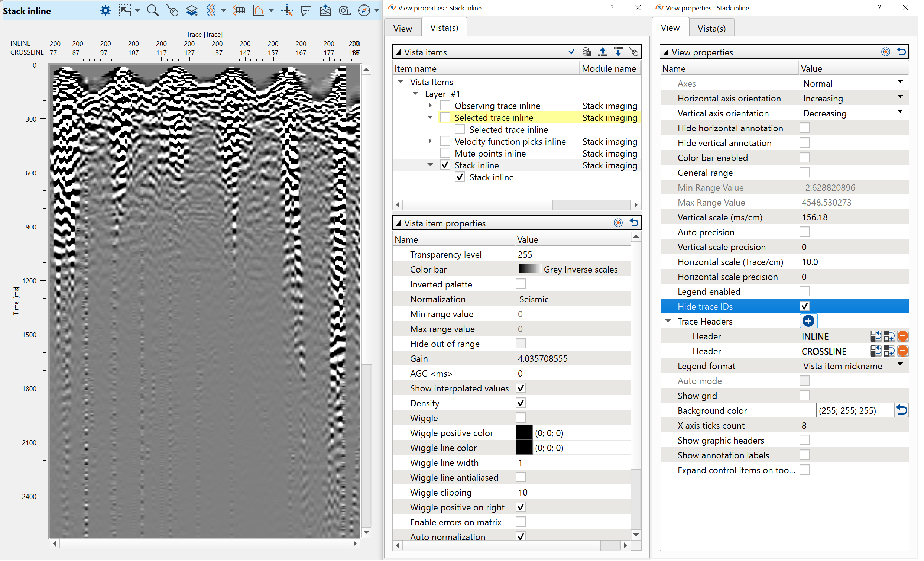
Task: Click the crosshair cursor tracking icon
Action: 287,10
